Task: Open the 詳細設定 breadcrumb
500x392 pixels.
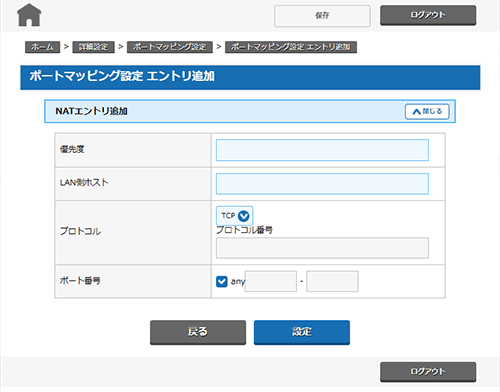Action: coord(93,47)
